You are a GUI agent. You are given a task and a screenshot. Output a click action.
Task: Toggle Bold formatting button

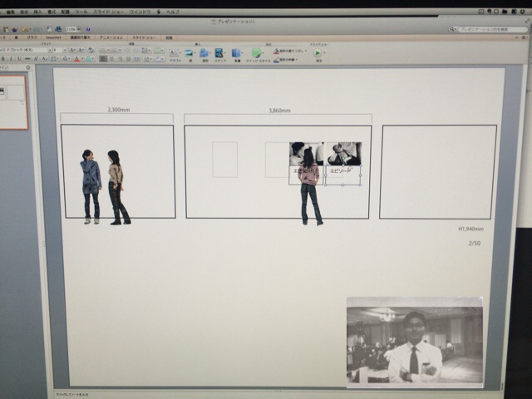6,59
